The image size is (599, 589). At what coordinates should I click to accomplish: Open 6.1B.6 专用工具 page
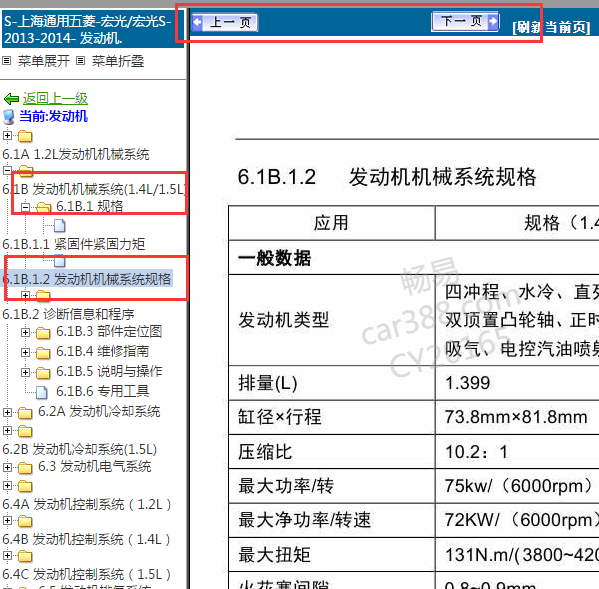point(102,391)
